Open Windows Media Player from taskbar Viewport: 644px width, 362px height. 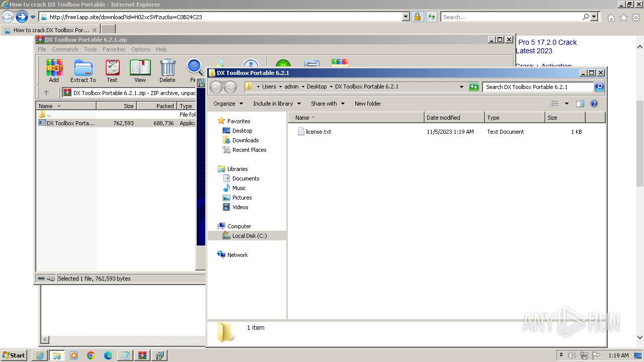pyautogui.click(x=74, y=355)
